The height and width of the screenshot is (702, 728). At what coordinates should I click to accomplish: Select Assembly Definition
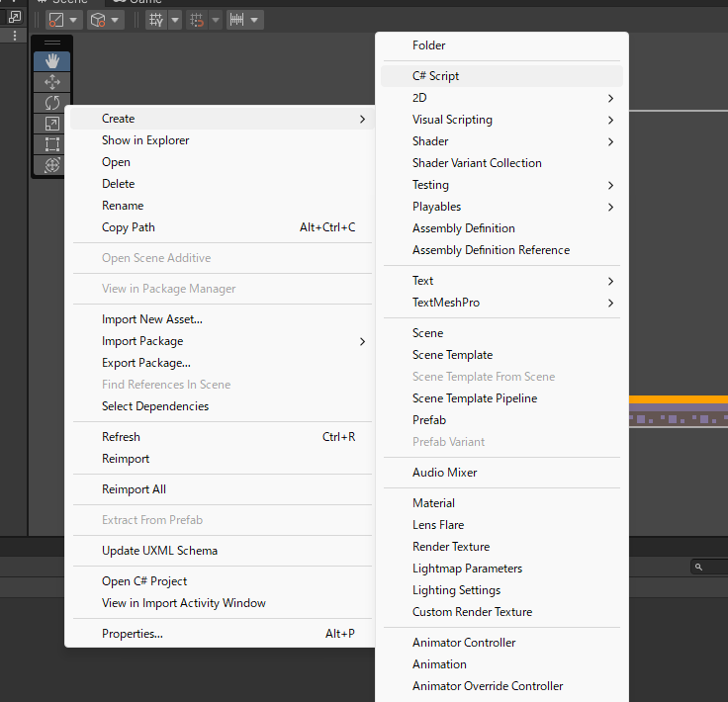tap(501, 228)
